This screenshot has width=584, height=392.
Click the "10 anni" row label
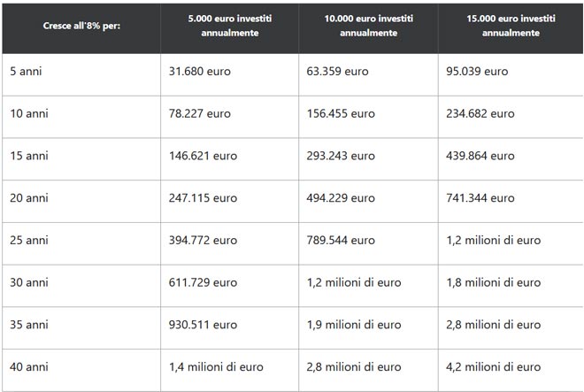coord(28,113)
